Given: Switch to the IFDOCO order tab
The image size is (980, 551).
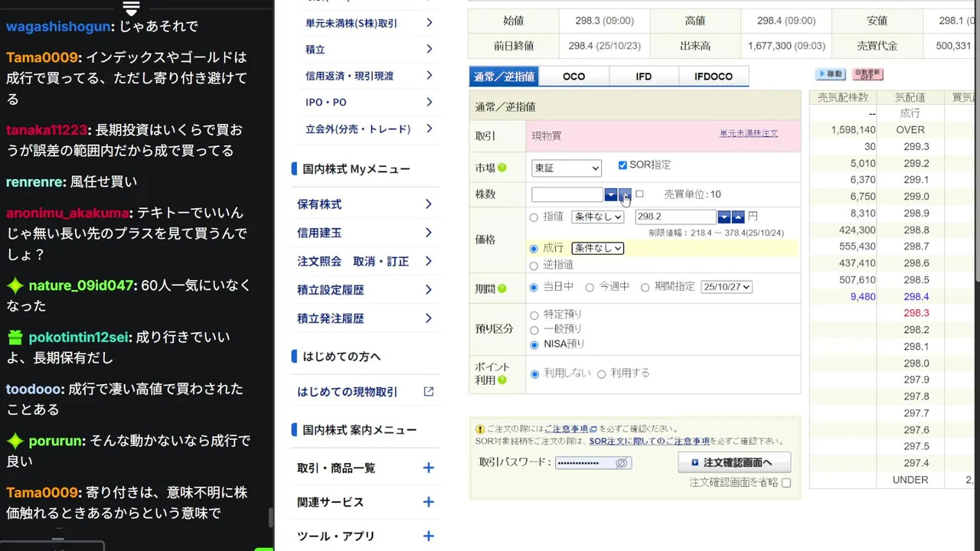Looking at the screenshot, I should pos(714,77).
